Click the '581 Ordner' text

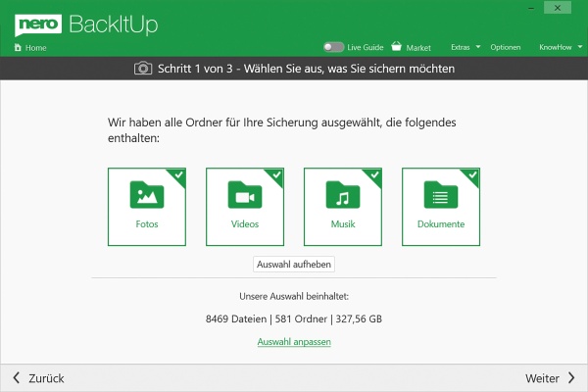point(301,318)
